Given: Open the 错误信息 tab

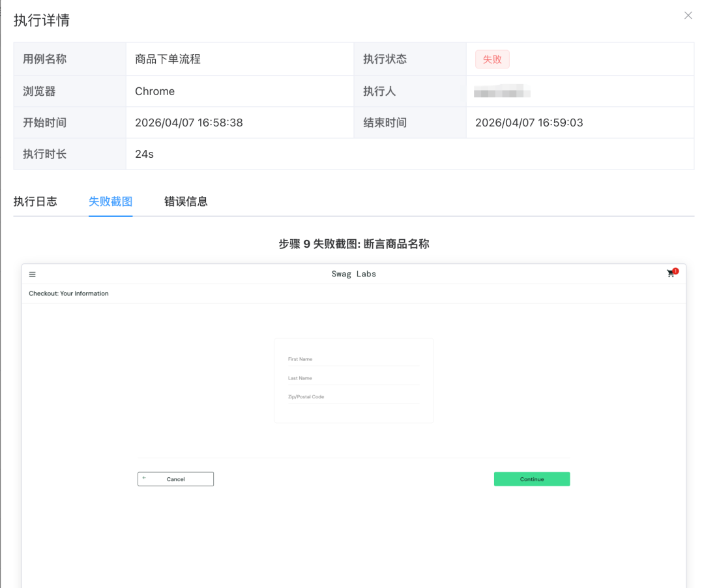Looking at the screenshot, I should [x=186, y=201].
